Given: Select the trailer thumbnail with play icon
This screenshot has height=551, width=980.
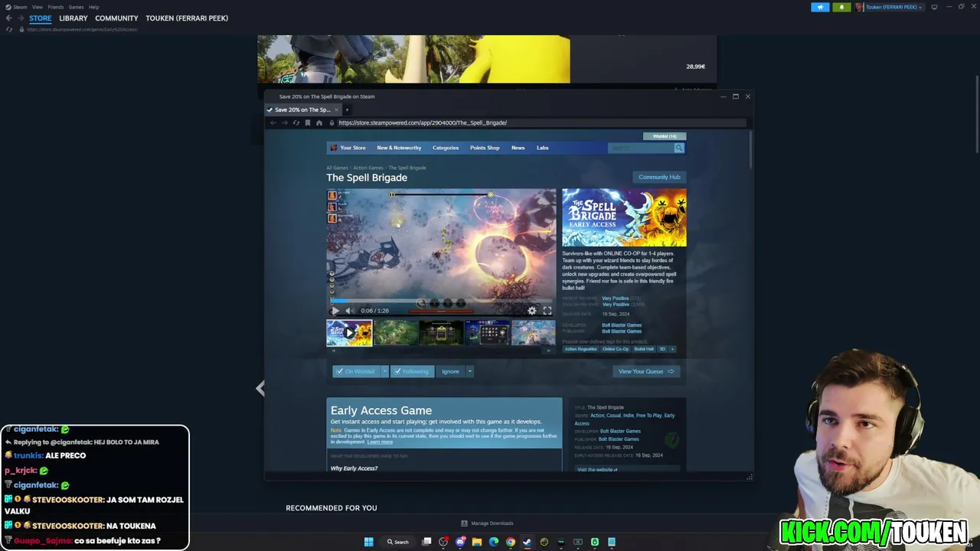Looking at the screenshot, I should point(349,333).
